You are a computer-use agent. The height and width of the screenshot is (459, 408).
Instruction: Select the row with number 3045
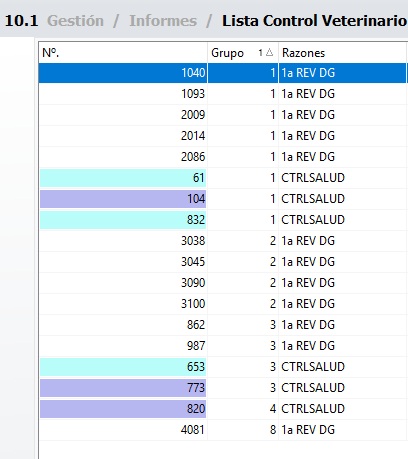pyautogui.click(x=223, y=262)
